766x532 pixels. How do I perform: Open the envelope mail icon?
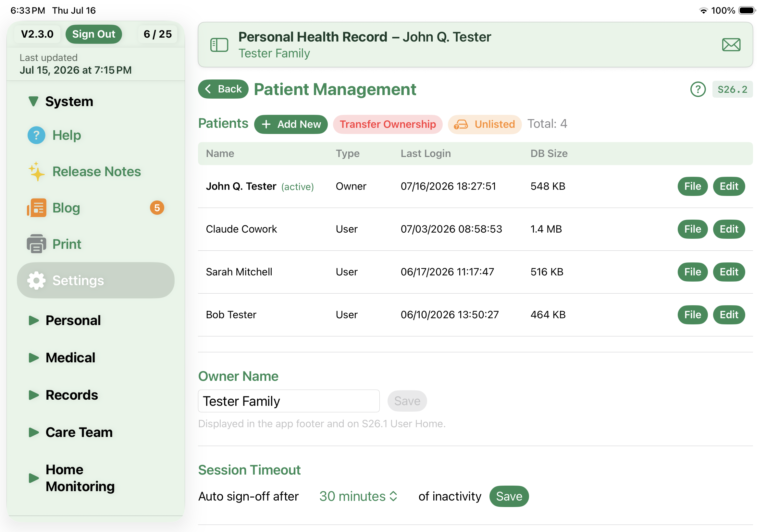[731, 45]
